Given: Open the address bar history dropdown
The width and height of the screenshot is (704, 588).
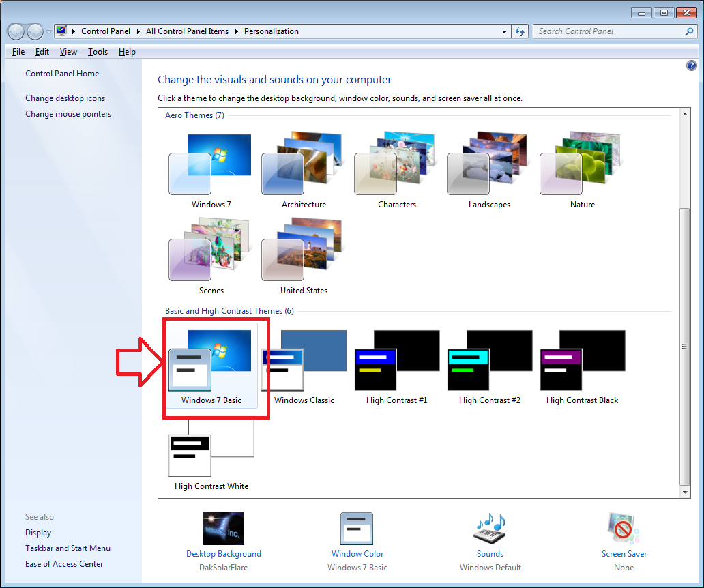Looking at the screenshot, I should tap(503, 31).
